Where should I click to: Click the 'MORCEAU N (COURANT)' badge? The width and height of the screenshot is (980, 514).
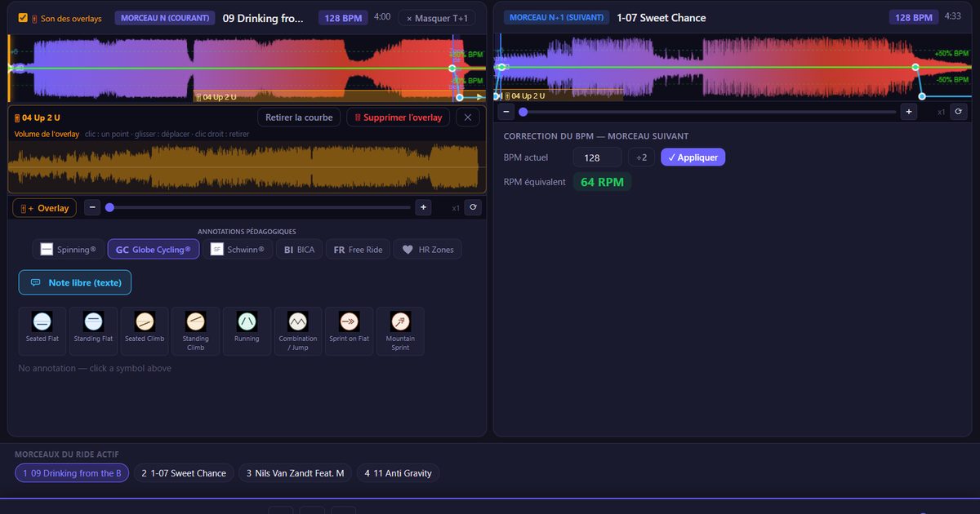tap(165, 18)
